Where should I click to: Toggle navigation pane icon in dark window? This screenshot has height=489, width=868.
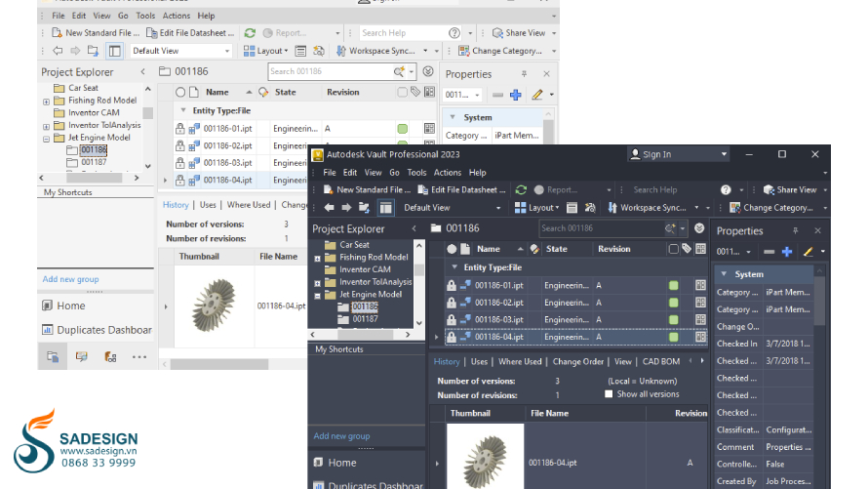385,208
